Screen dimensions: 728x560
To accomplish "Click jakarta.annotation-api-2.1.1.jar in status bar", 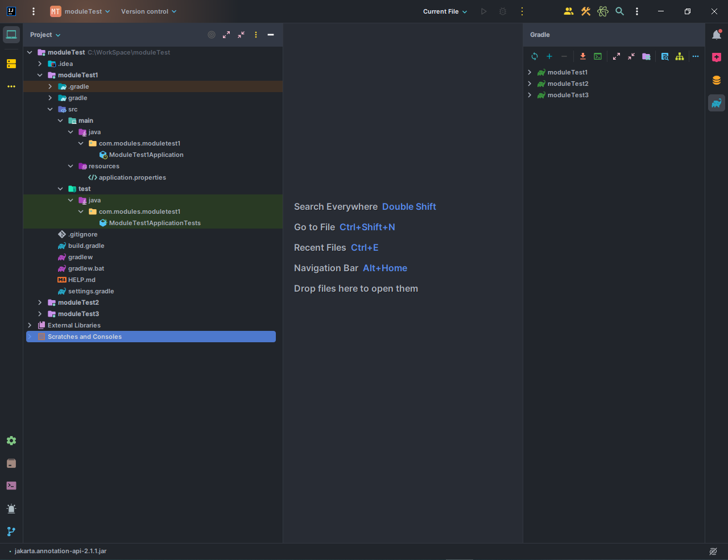I will [60, 551].
